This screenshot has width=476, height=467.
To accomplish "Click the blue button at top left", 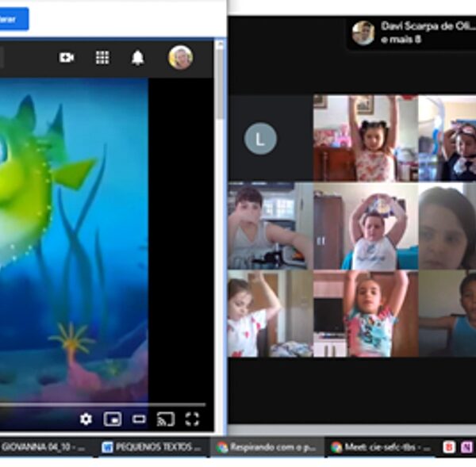I will (13, 19).
